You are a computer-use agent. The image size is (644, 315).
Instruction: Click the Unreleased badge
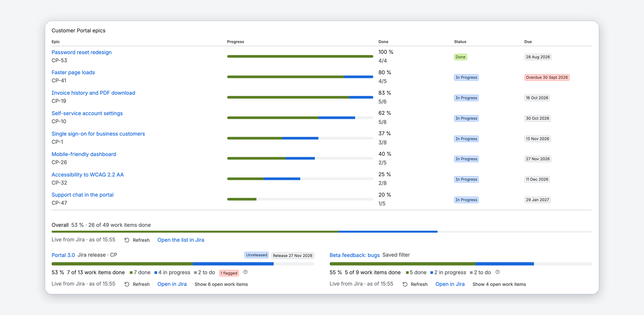pyautogui.click(x=257, y=255)
